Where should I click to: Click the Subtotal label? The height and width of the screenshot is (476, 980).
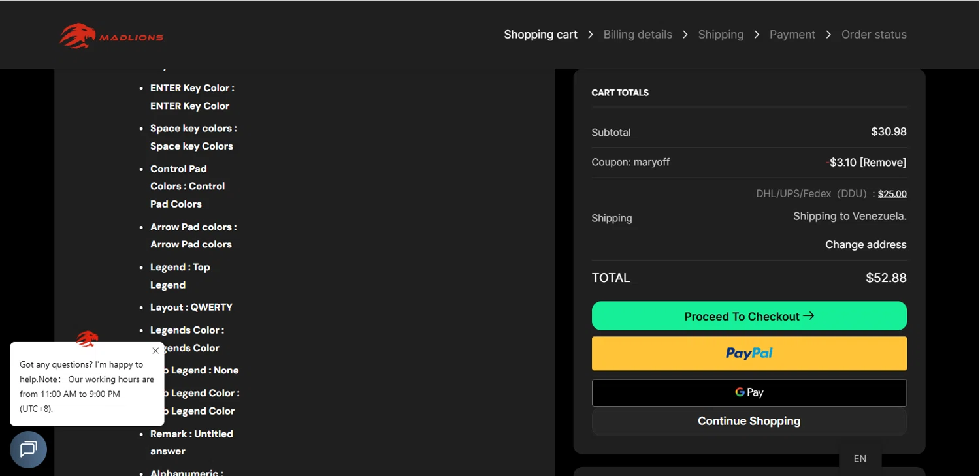point(611,133)
